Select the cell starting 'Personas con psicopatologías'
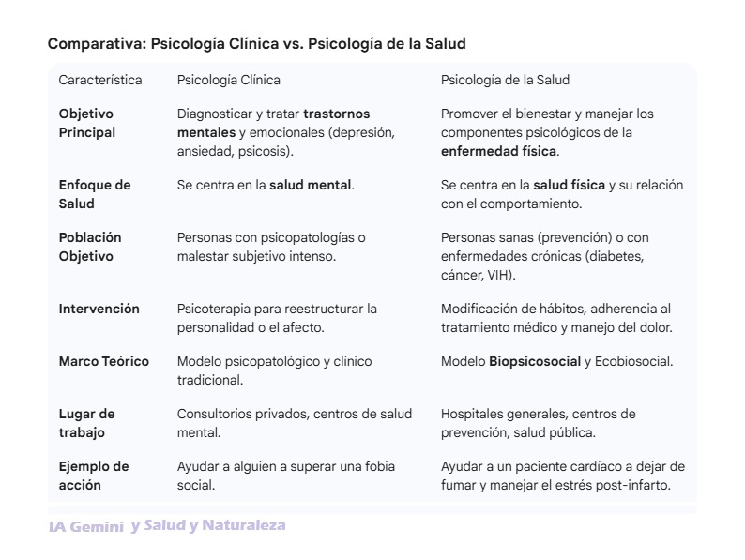This screenshot has width=745, height=560. point(271,247)
